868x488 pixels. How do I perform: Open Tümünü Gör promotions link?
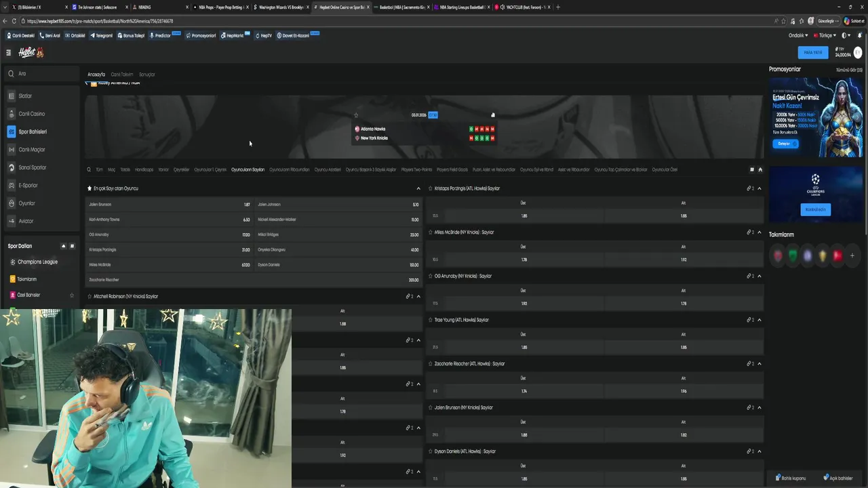(850, 70)
